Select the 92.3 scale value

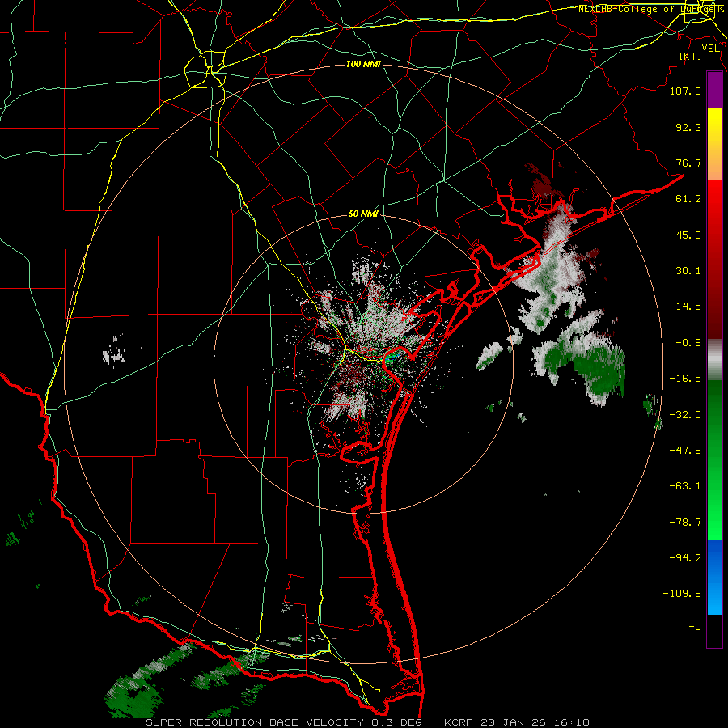(x=688, y=127)
